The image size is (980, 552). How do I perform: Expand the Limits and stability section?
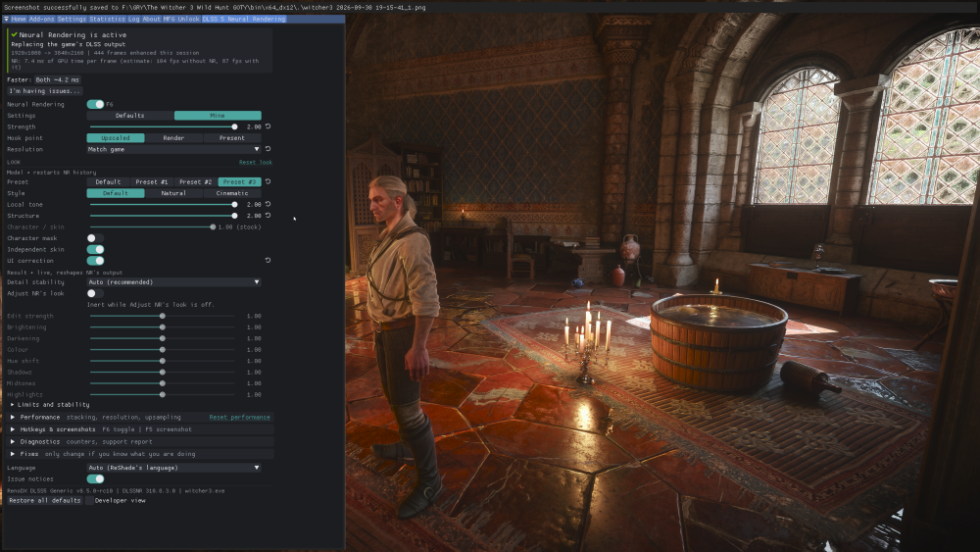coord(50,405)
